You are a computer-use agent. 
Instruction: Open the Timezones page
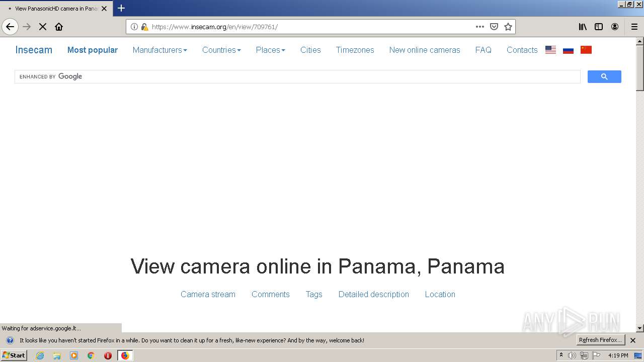[x=355, y=50]
